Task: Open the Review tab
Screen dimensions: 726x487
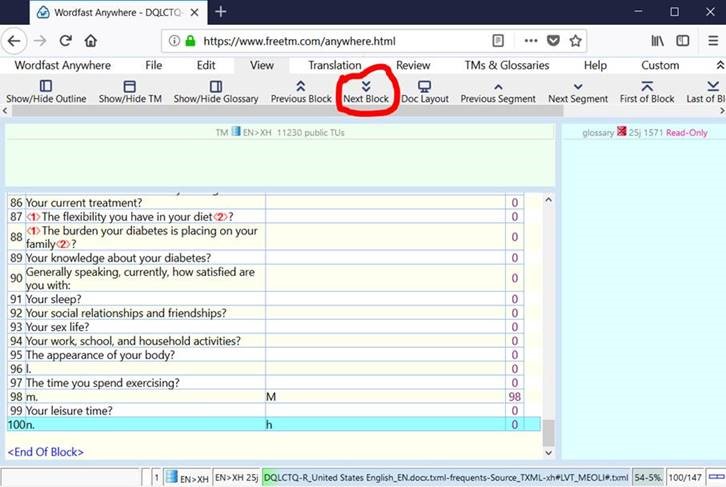Action: (413, 65)
